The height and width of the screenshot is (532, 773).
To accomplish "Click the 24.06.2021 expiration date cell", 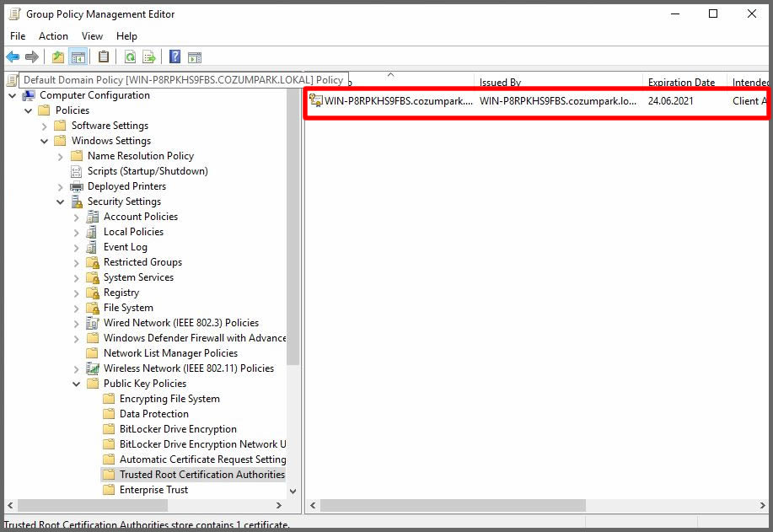I will pyautogui.click(x=670, y=101).
